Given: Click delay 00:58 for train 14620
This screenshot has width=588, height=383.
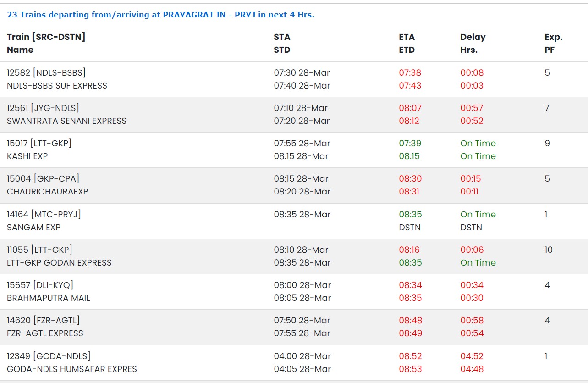Looking at the screenshot, I should click(472, 320).
